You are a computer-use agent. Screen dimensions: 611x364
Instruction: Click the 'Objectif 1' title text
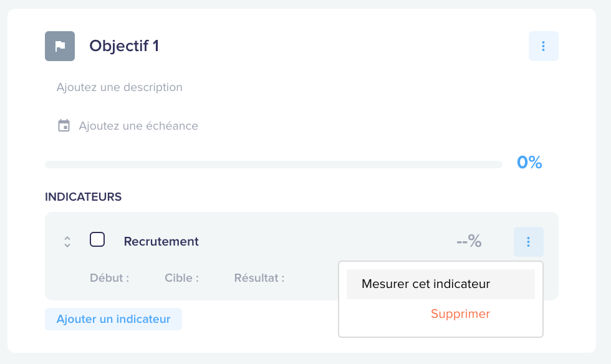click(x=124, y=46)
